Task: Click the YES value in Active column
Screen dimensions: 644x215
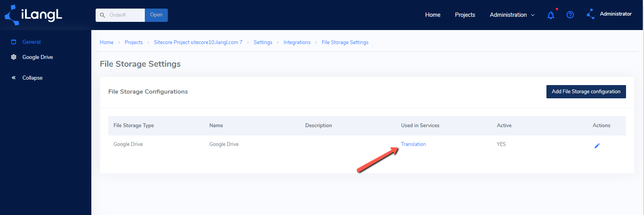Action: pos(501,144)
